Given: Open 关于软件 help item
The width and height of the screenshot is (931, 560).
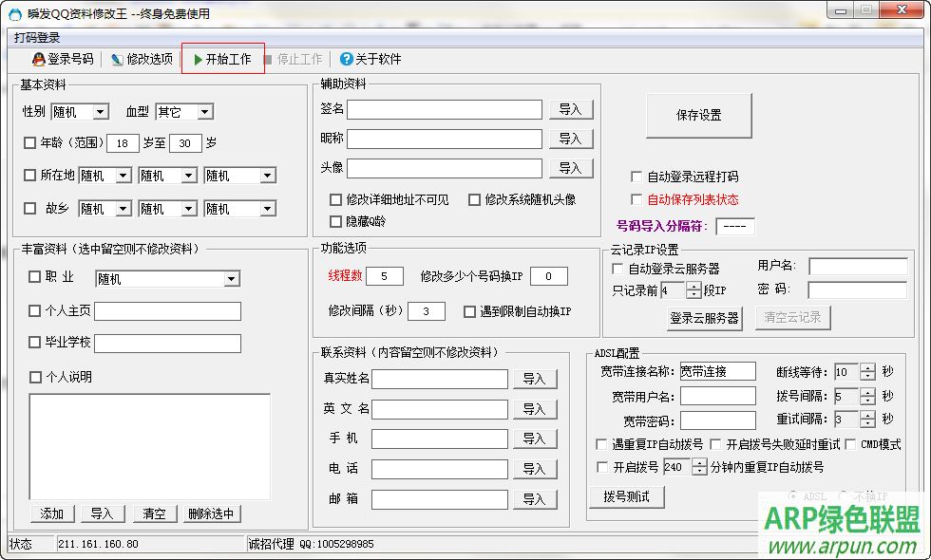Looking at the screenshot, I should point(370,59).
